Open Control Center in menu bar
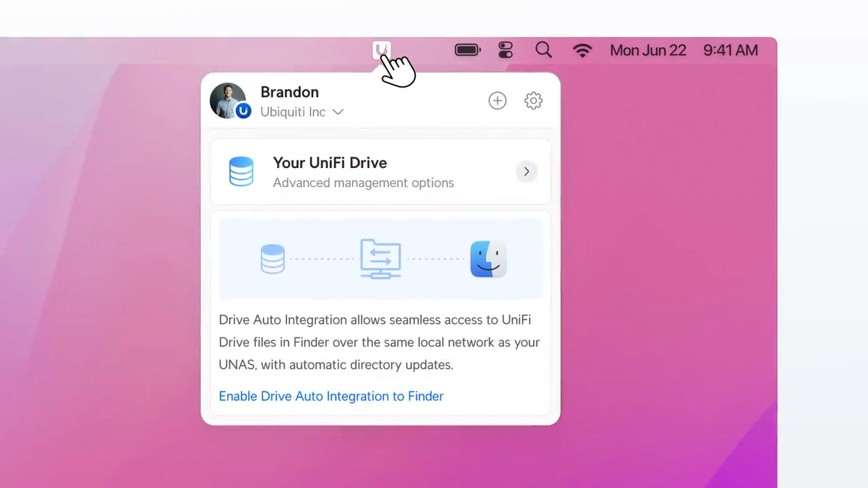The image size is (868, 488). pos(506,50)
